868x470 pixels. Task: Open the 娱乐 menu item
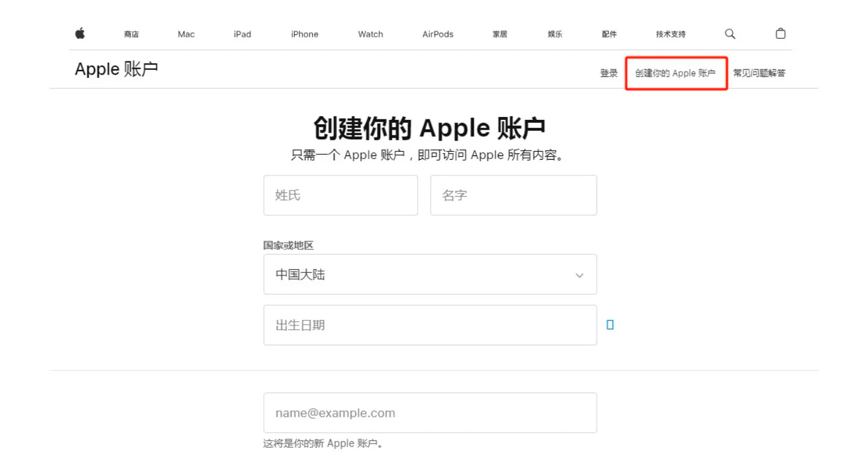click(x=555, y=34)
